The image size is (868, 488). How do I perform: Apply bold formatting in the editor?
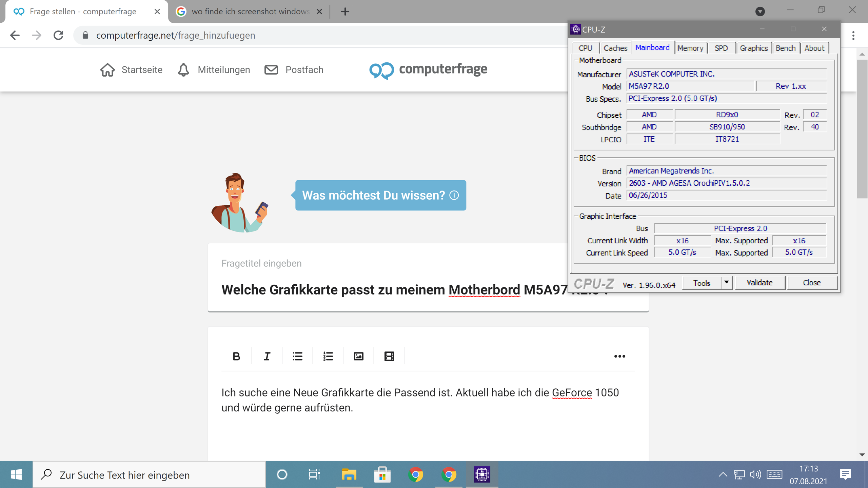236,356
